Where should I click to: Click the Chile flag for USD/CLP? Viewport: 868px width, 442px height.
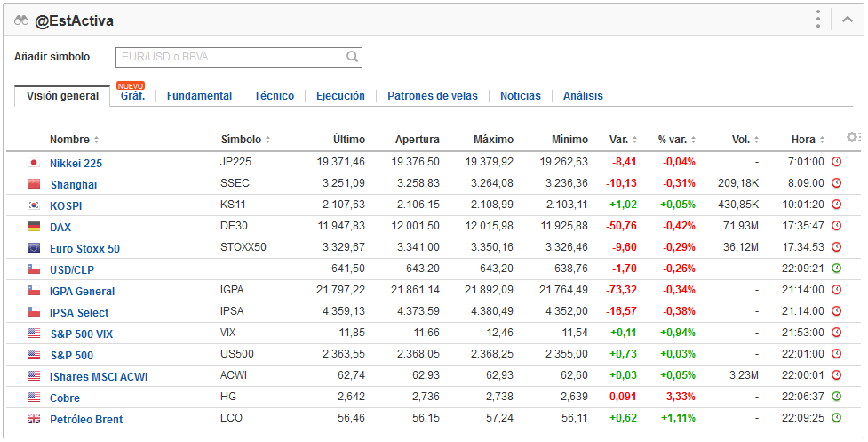tap(34, 269)
